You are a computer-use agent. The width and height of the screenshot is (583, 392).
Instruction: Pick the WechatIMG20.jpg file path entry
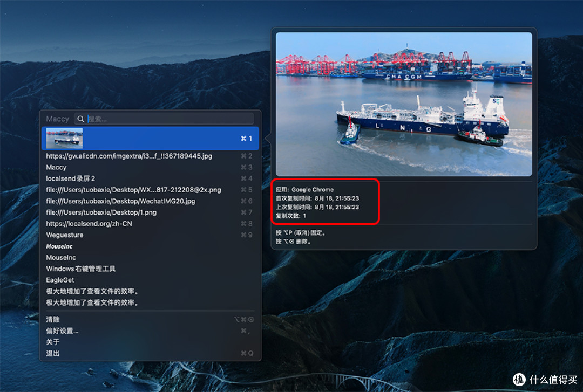tap(150, 201)
